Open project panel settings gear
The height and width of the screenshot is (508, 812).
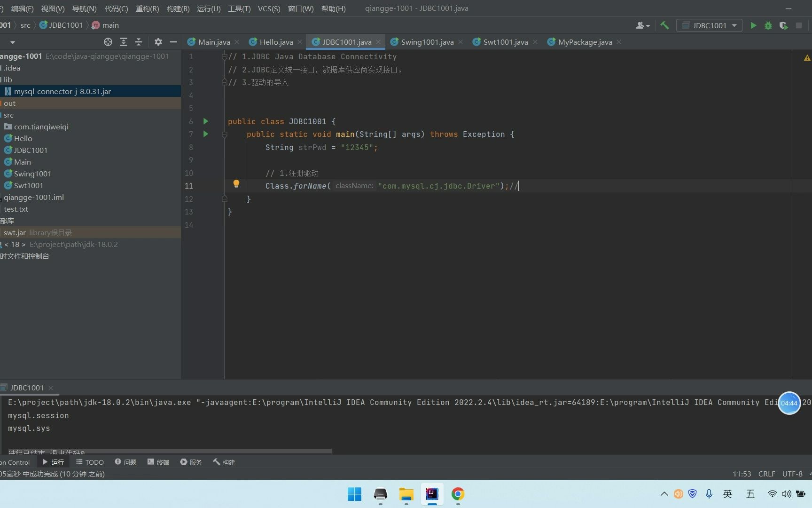[x=158, y=42]
